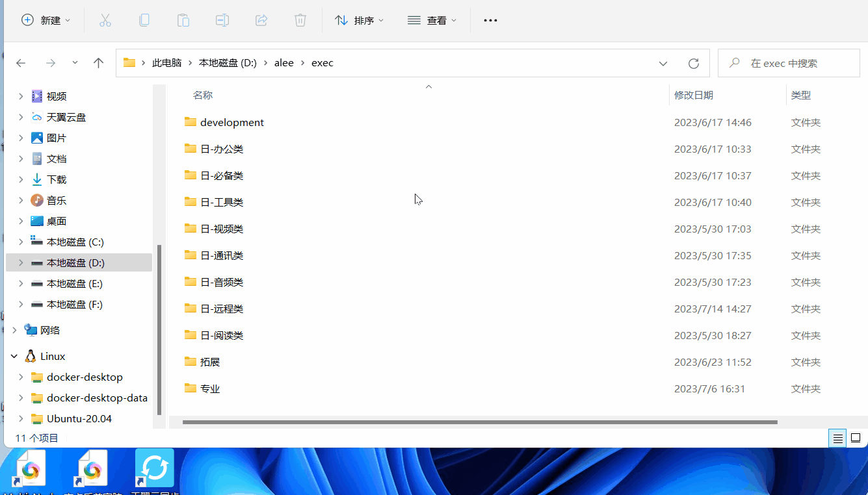Expand the Ubuntu-20.04 tree node
Viewport: 868px width, 495px height.
(21, 418)
